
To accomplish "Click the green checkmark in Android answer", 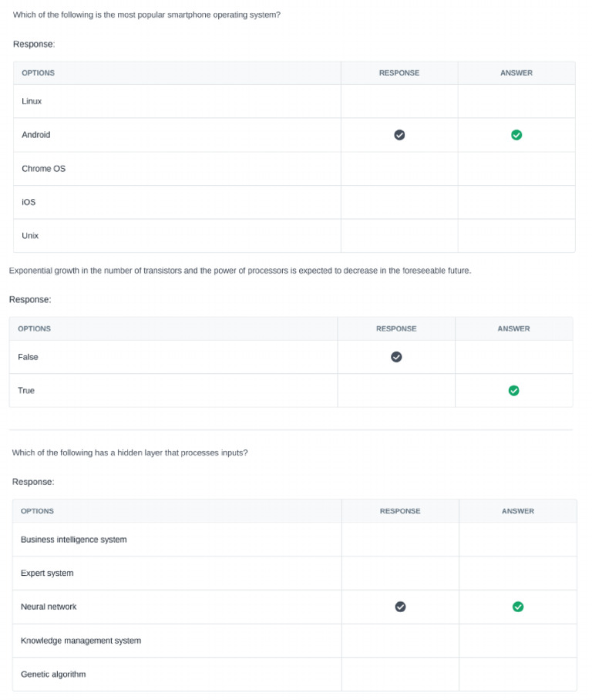I will point(516,135).
